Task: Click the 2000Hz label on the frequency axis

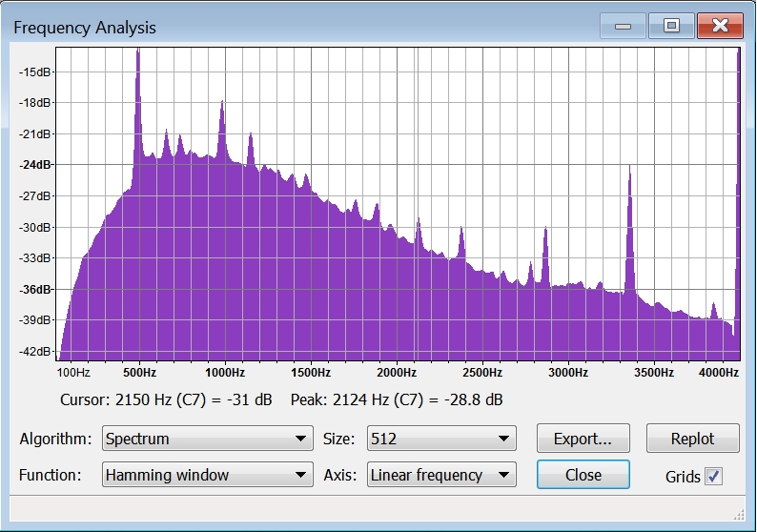Action: [x=396, y=373]
